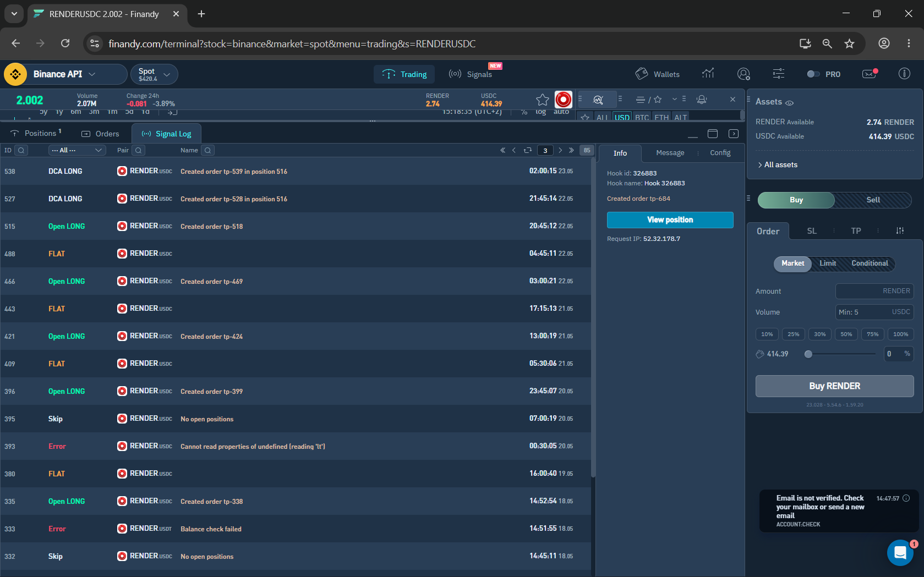Click the info icon on email notification
The width and height of the screenshot is (924, 577).
coord(906,498)
